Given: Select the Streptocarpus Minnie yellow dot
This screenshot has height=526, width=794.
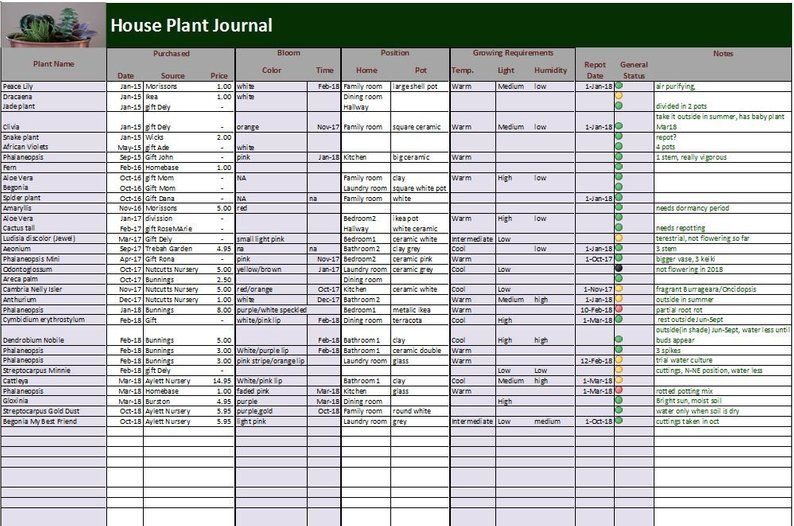Looking at the screenshot, I should pyautogui.click(x=618, y=370).
